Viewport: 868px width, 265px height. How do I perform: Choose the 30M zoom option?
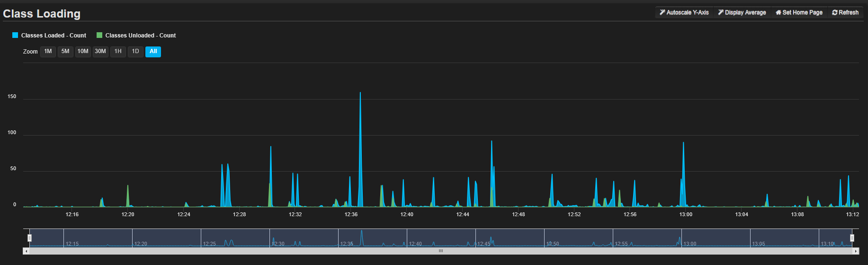tap(100, 52)
